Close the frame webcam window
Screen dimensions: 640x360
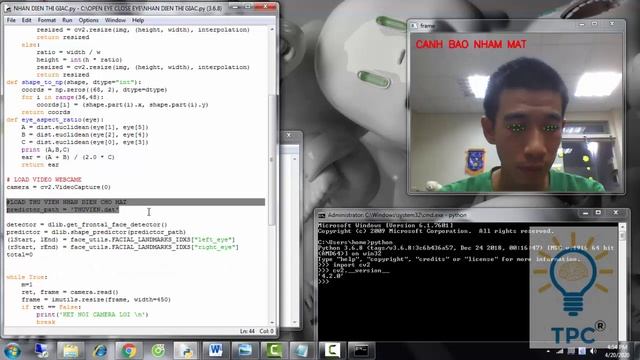pos(612,24)
